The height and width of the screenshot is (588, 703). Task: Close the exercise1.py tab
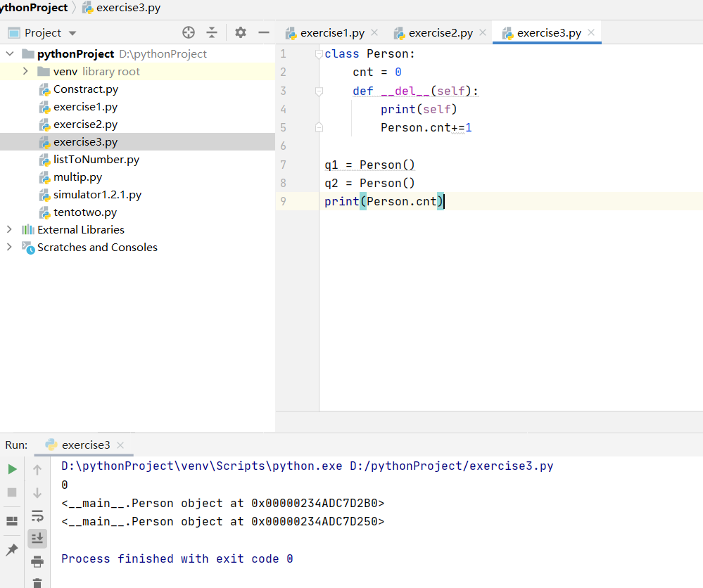point(374,32)
